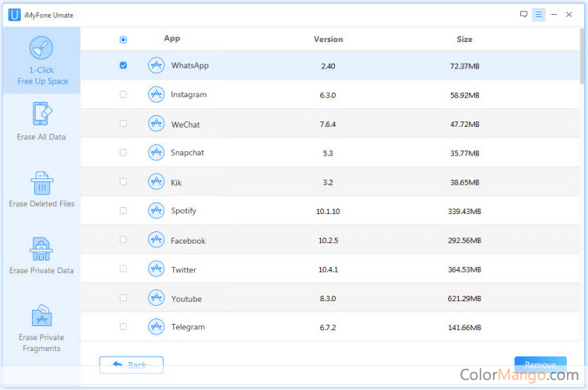The width and height of the screenshot is (588, 390).
Task: Click the WhatsApp app store icon
Action: [156, 65]
